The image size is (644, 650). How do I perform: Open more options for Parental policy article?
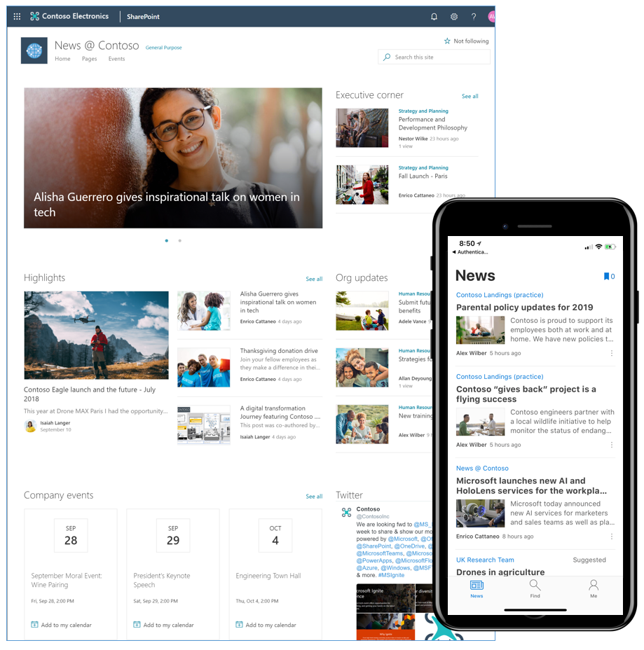click(x=612, y=353)
